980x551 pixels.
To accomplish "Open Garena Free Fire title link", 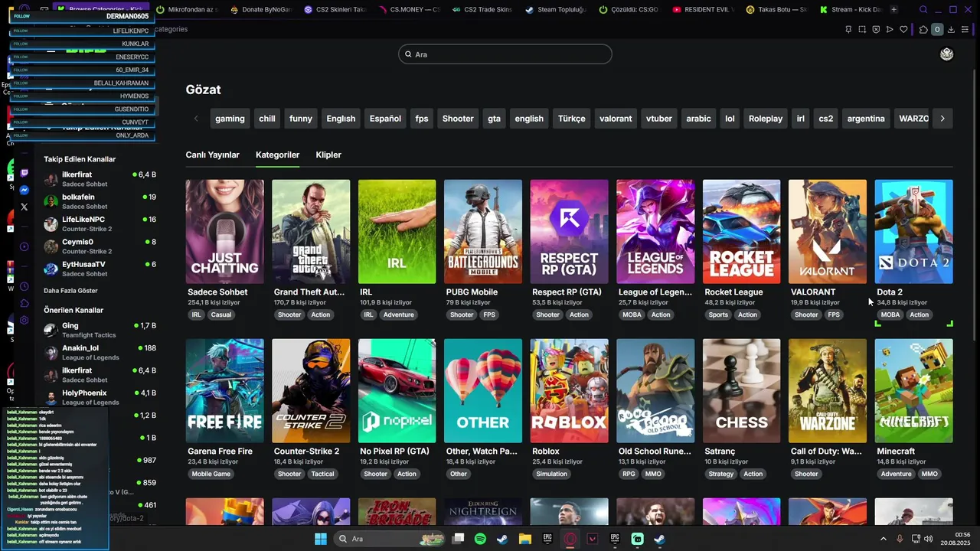I will tap(220, 452).
